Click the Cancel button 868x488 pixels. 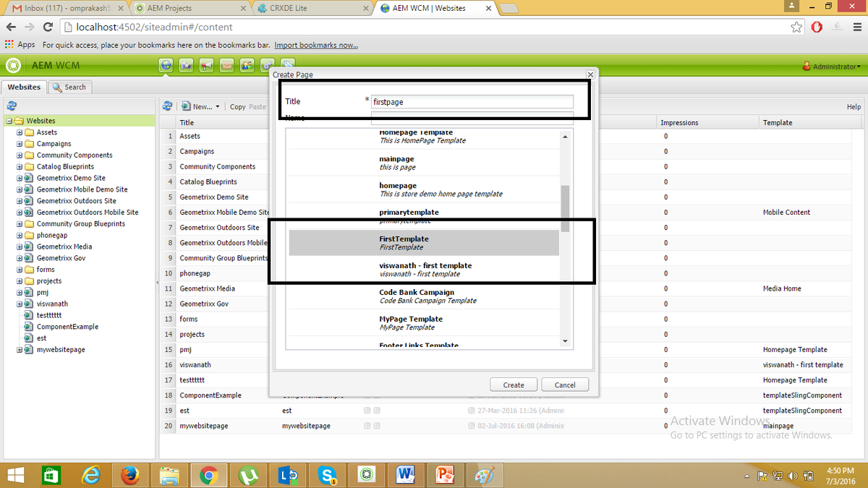(x=565, y=385)
